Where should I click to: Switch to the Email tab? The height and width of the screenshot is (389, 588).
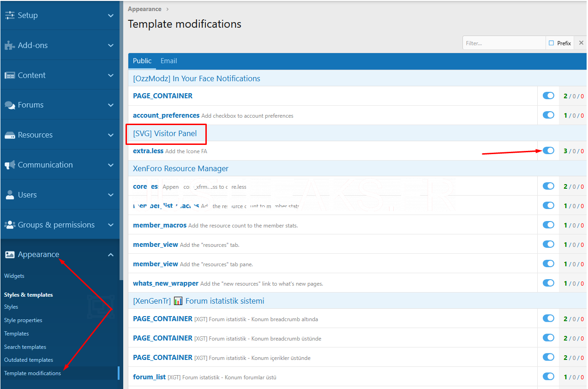[168, 61]
